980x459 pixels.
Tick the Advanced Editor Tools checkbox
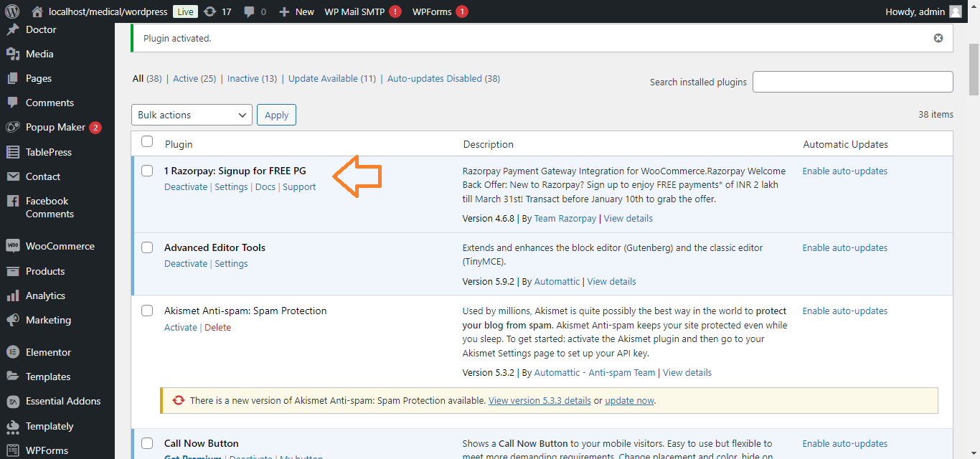point(147,247)
